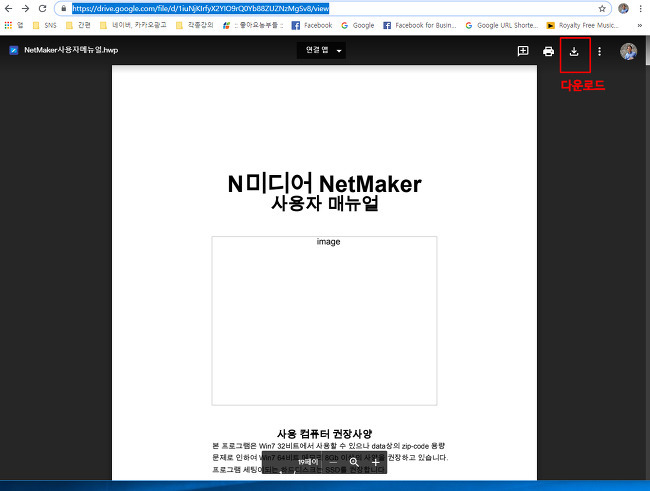Open Facebook for Business bookmark

420,25
